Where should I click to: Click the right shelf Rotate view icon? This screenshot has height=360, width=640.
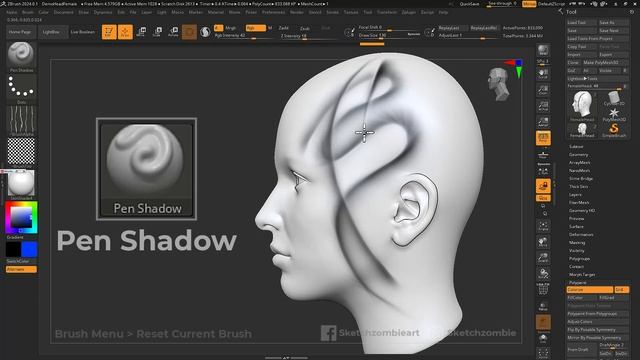pyautogui.click(x=543, y=273)
